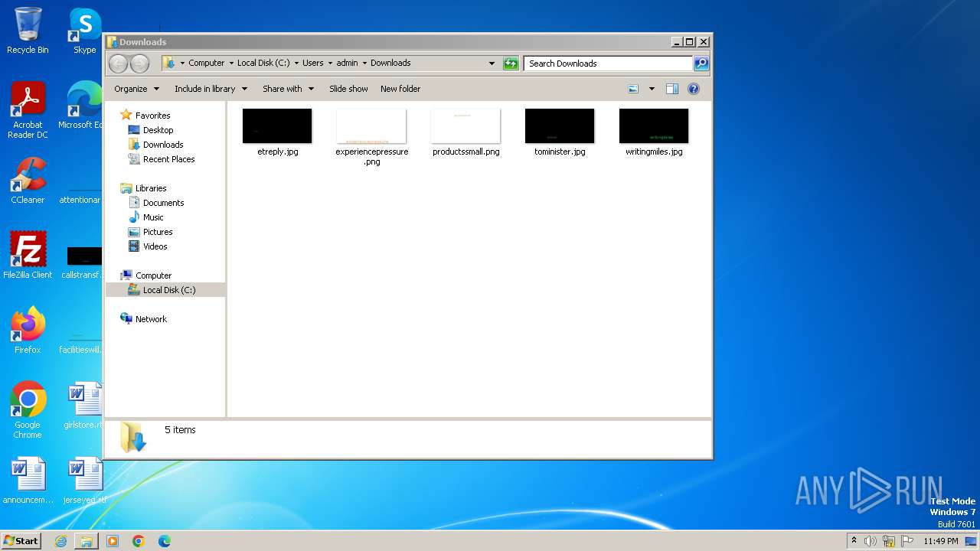Go forward using the Forward arrow button
Image resolution: width=980 pixels, height=551 pixels.
139,64
